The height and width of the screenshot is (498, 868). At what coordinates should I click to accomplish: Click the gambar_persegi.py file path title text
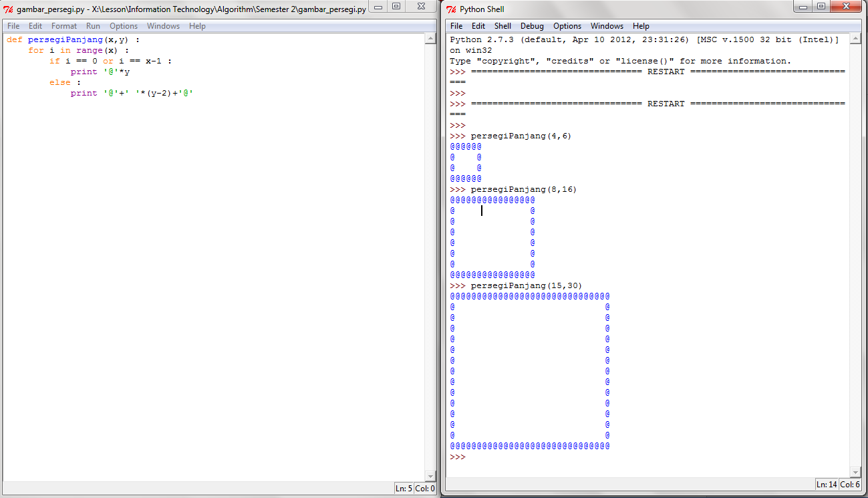[191, 9]
